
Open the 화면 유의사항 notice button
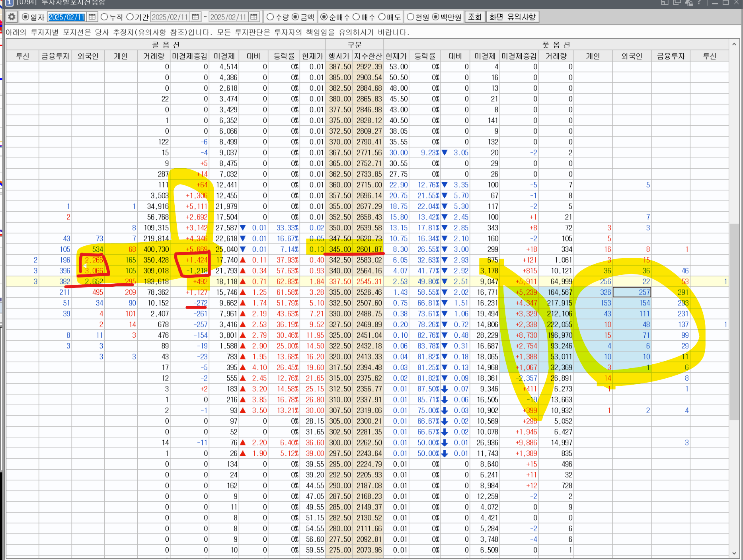click(513, 17)
